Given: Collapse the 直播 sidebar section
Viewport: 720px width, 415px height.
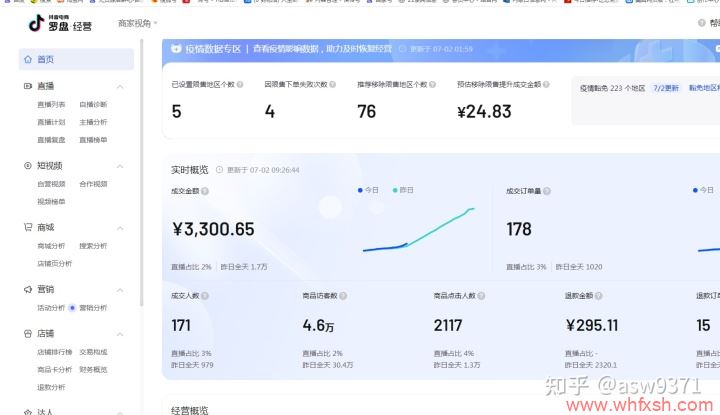Looking at the screenshot, I should [x=120, y=86].
